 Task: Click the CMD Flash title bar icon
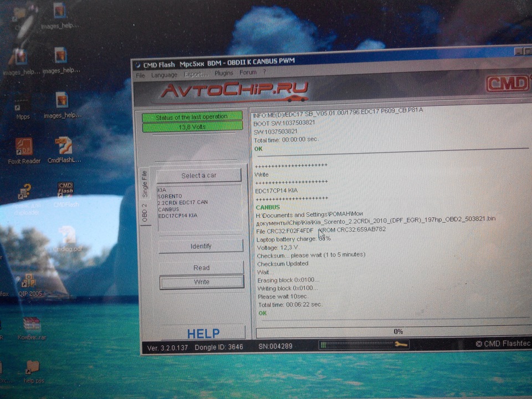point(138,65)
